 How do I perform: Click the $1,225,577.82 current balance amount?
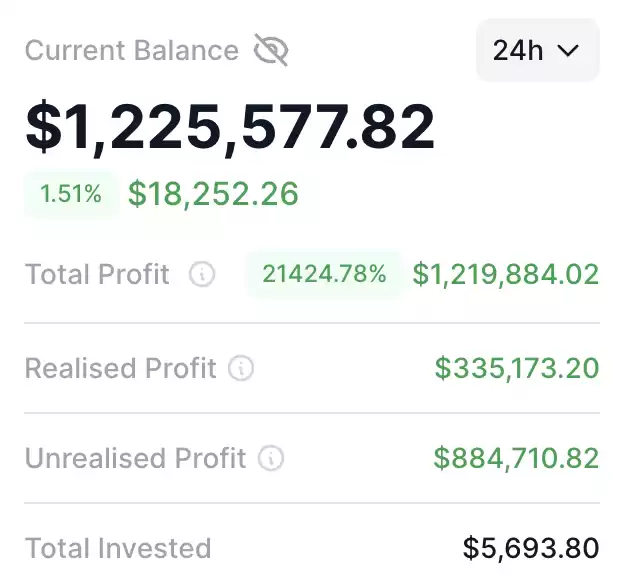pyautogui.click(x=230, y=127)
